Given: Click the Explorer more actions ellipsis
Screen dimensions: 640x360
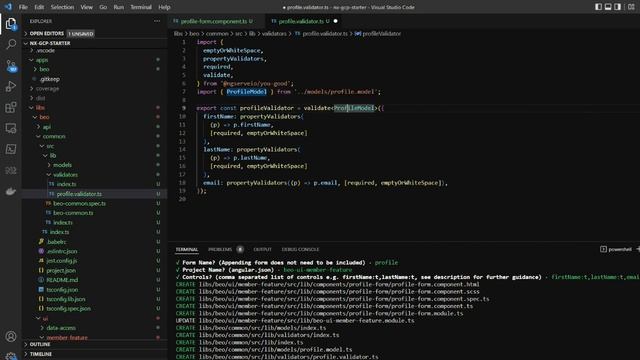Looking at the screenshot, I should coord(157,21).
